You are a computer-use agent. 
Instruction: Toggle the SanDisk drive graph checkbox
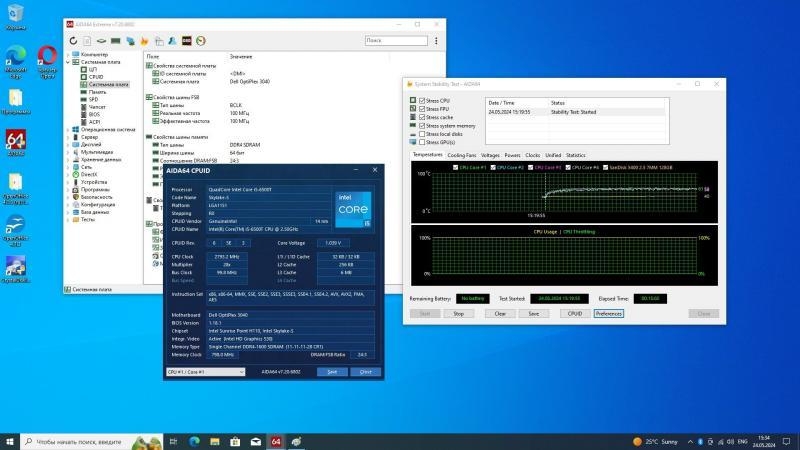pyautogui.click(x=606, y=167)
